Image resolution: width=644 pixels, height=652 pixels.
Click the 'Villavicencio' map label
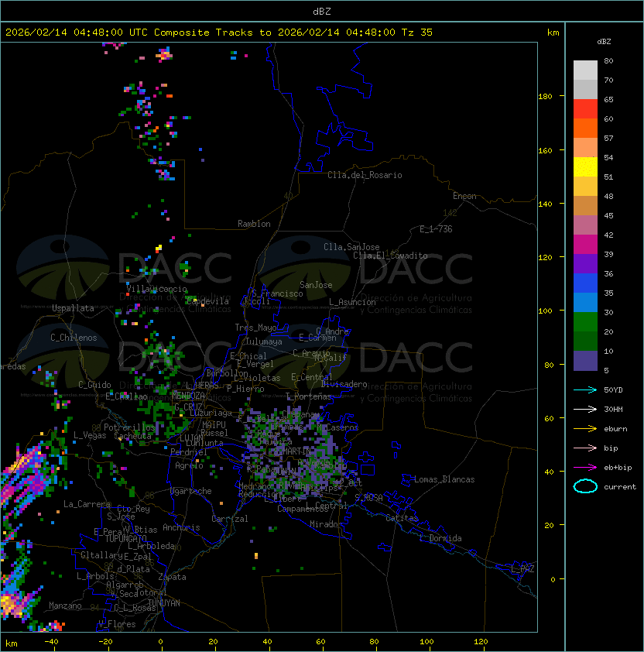[x=156, y=289]
